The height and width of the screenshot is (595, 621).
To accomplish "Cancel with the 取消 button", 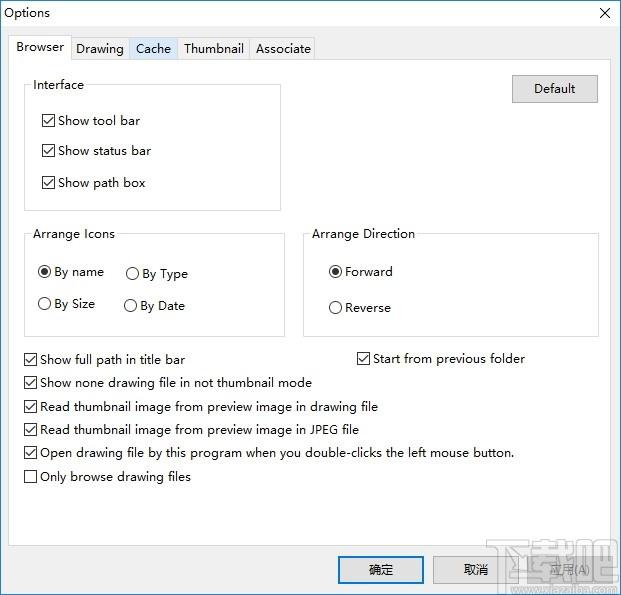I will click(475, 570).
